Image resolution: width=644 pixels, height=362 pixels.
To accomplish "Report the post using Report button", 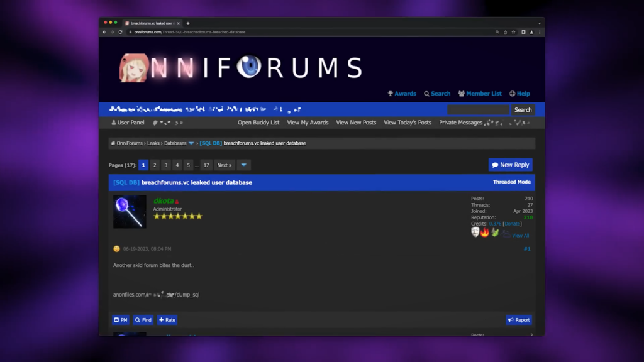I will 519,320.
